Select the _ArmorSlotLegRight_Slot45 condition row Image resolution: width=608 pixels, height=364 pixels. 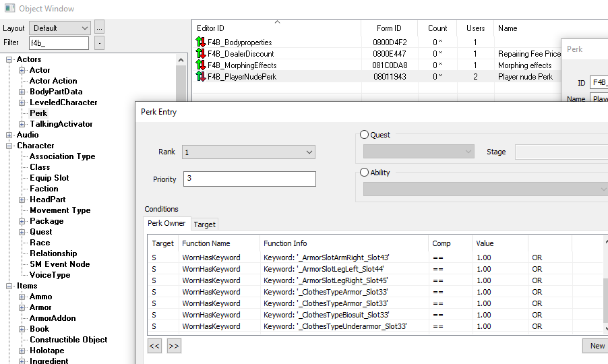pyautogui.click(x=375, y=280)
